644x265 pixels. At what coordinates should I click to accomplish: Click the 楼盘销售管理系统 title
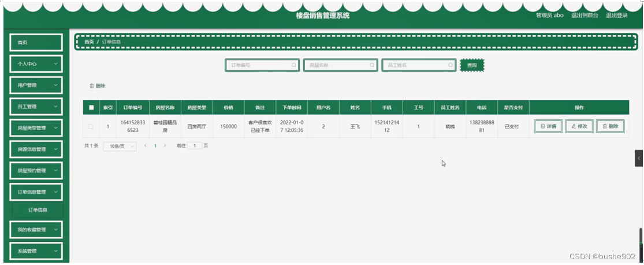tap(323, 16)
